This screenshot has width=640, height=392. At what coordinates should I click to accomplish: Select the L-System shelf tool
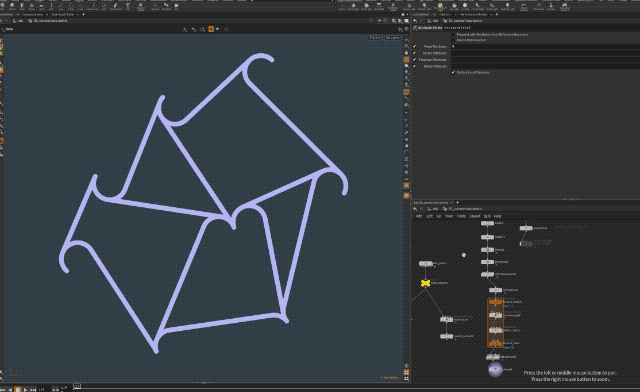coord(155,6)
